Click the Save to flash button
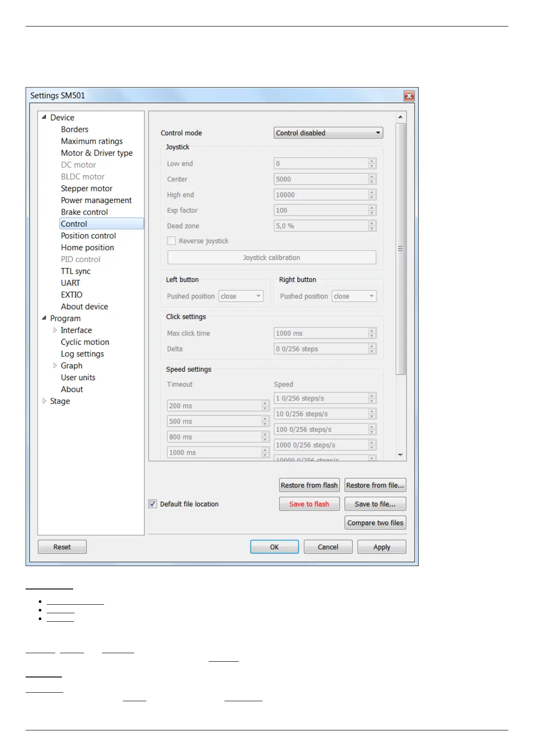Screen dimensions: 534x756 coord(309,504)
